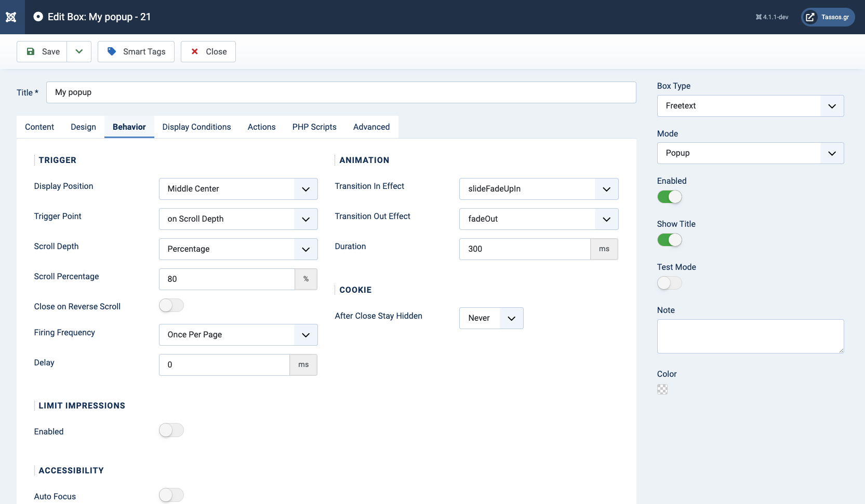Click the ACCESSIBILITY section heading

(x=71, y=471)
